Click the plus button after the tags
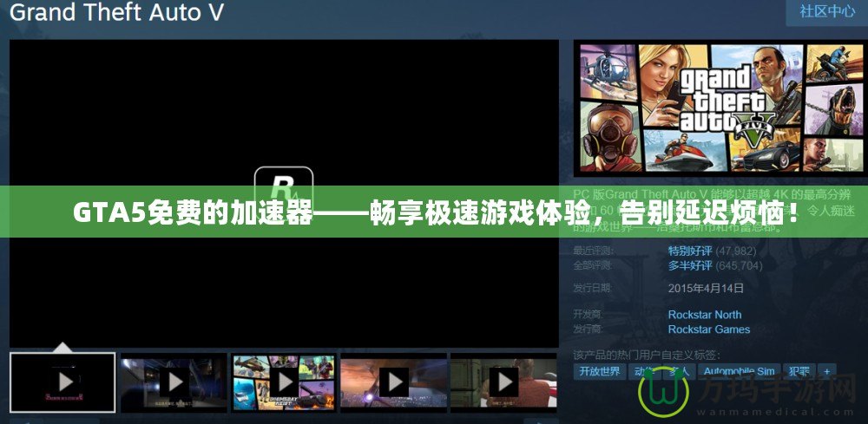 pyautogui.click(x=827, y=371)
